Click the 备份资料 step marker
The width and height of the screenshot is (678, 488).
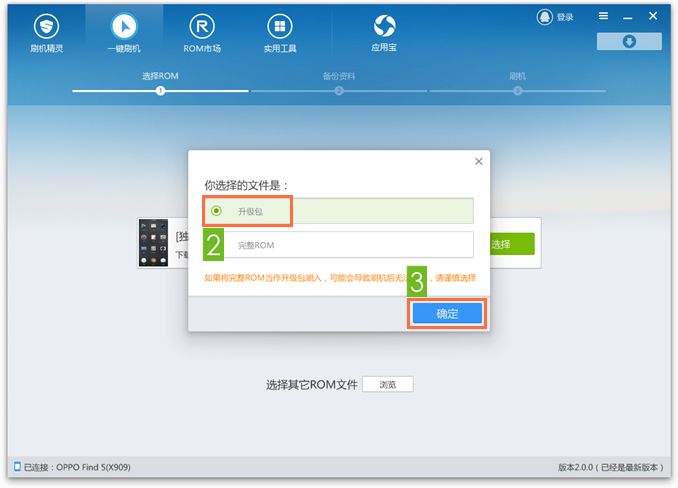pos(339,91)
